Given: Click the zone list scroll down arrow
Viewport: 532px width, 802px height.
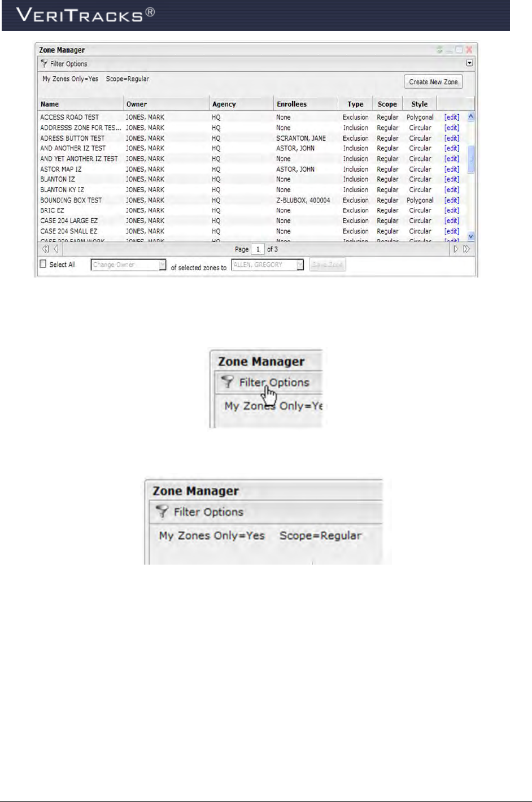Looking at the screenshot, I should (470, 236).
